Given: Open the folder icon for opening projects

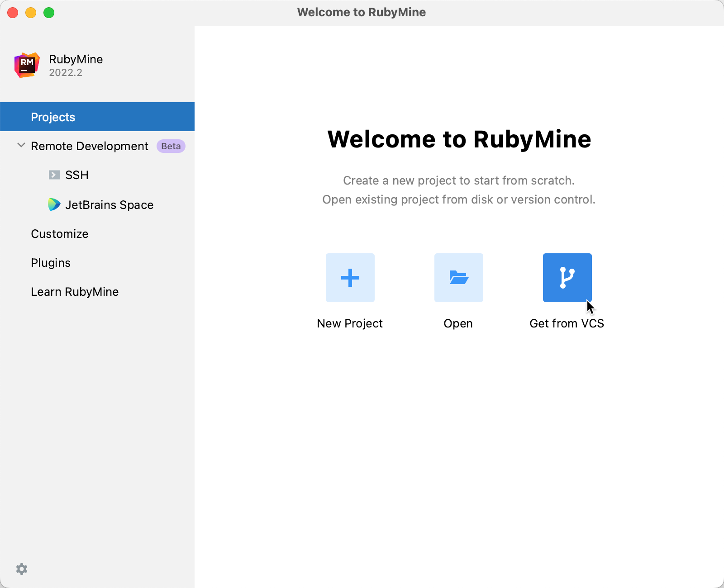Looking at the screenshot, I should click(x=458, y=278).
